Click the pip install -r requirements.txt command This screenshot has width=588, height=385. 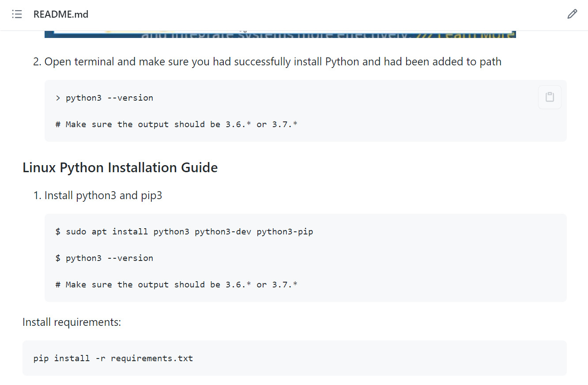point(113,358)
